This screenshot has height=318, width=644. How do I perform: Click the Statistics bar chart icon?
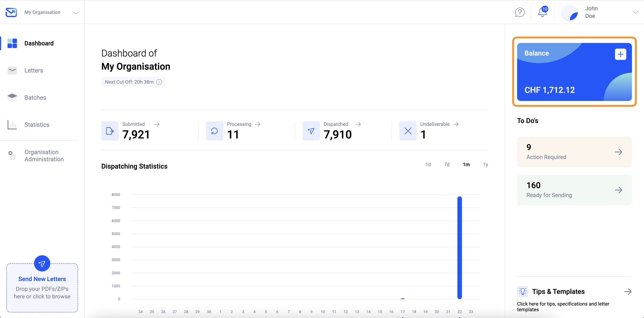click(x=12, y=125)
